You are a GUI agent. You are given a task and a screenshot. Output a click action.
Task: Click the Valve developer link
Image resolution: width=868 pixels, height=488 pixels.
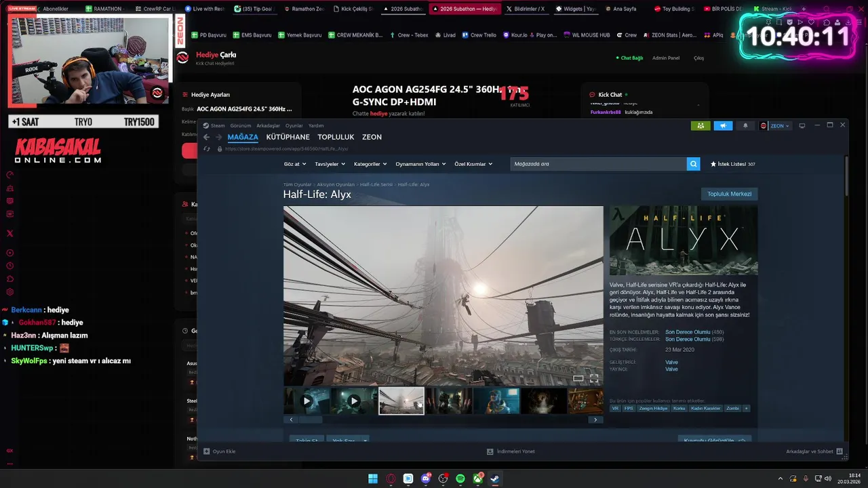[671, 362]
